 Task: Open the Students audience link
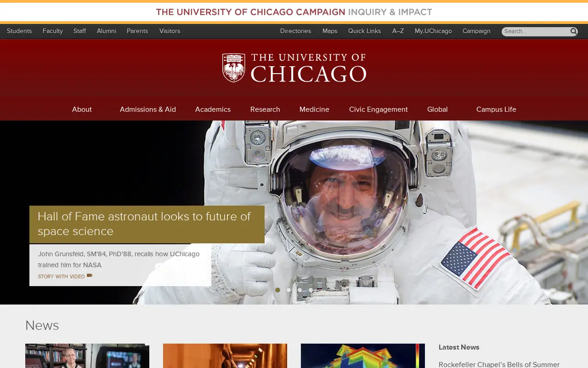[x=19, y=31]
